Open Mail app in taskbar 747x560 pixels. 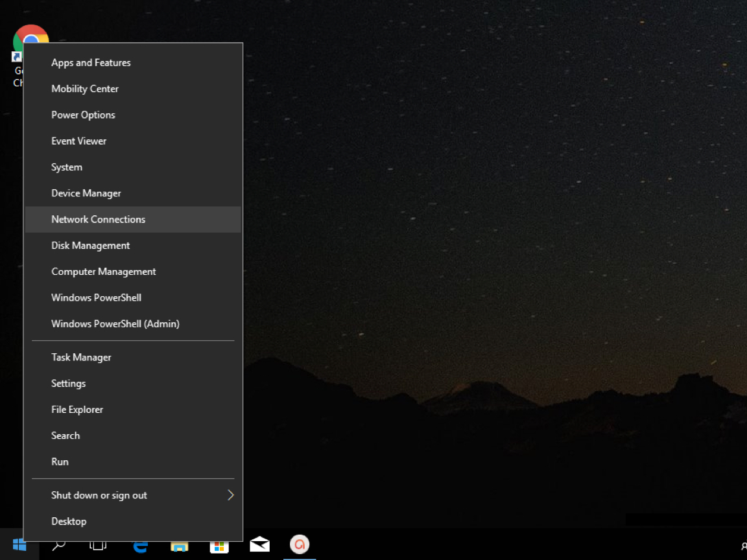[259, 544]
